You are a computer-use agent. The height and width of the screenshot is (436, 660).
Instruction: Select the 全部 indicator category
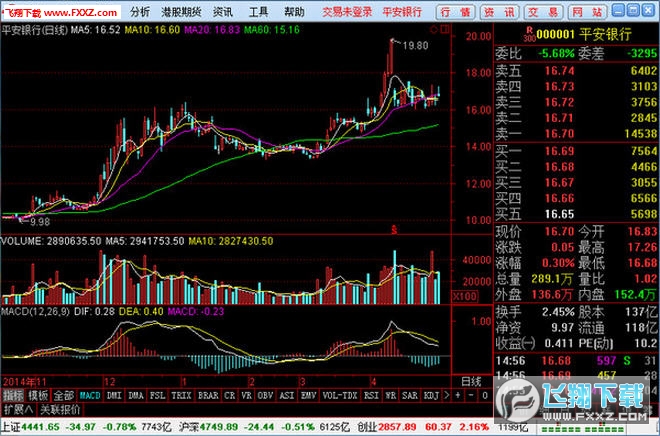(63, 396)
